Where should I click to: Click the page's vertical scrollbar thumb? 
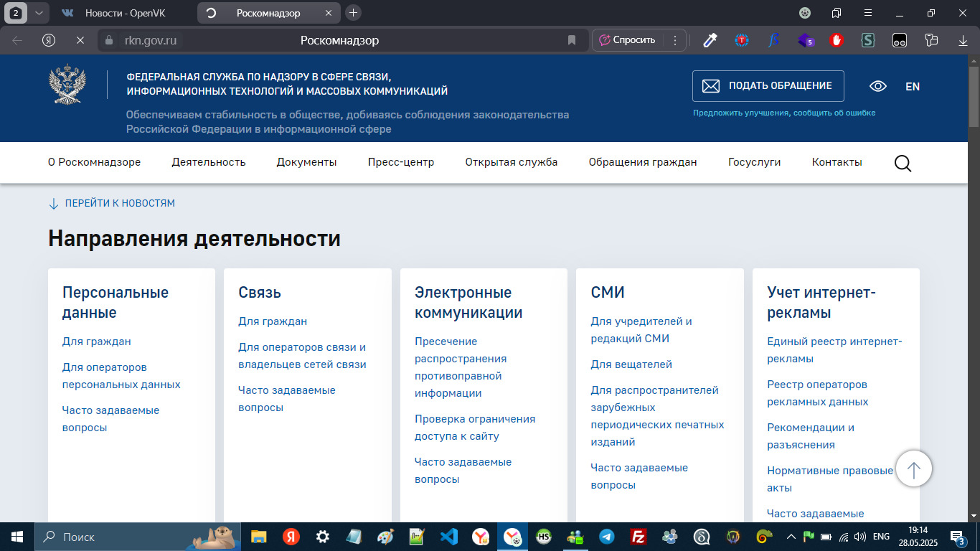[x=974, y=97]
